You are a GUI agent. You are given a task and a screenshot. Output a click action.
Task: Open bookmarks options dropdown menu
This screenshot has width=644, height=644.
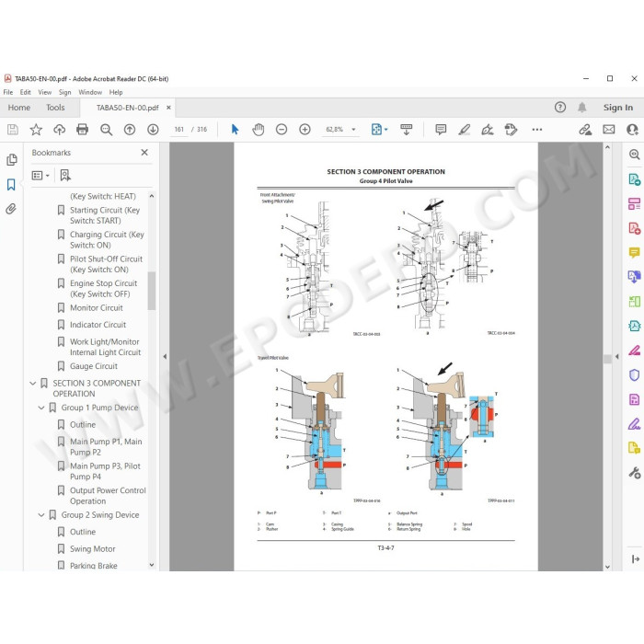(x=40, y=176)
